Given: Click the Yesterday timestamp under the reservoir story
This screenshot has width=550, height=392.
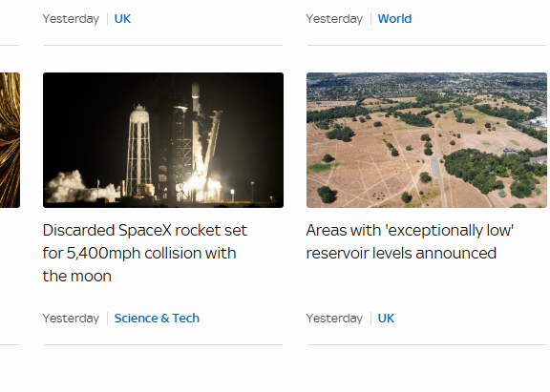Looking at the screenshot, I should click(x=334, y=319).
